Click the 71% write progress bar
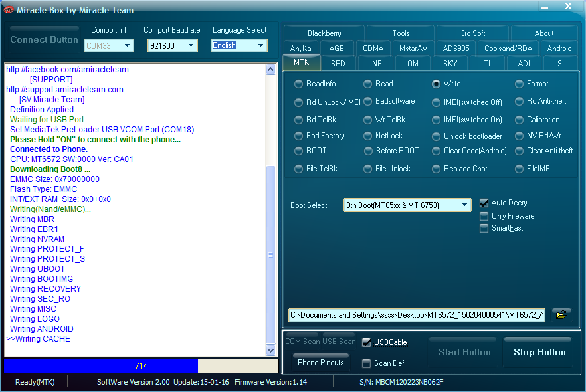586x392 pixels. pyautogui.click(x=141, y=366)
